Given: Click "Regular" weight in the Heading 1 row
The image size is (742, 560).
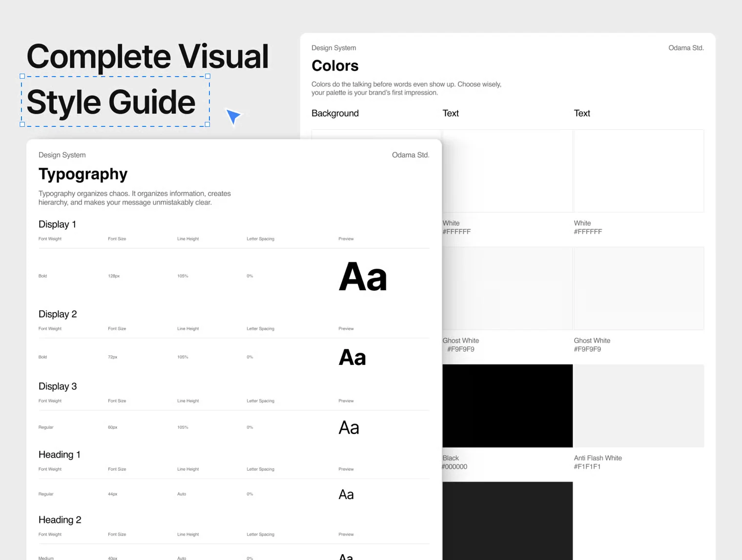Looking at the screenshot, I should (x=46, y=494).
